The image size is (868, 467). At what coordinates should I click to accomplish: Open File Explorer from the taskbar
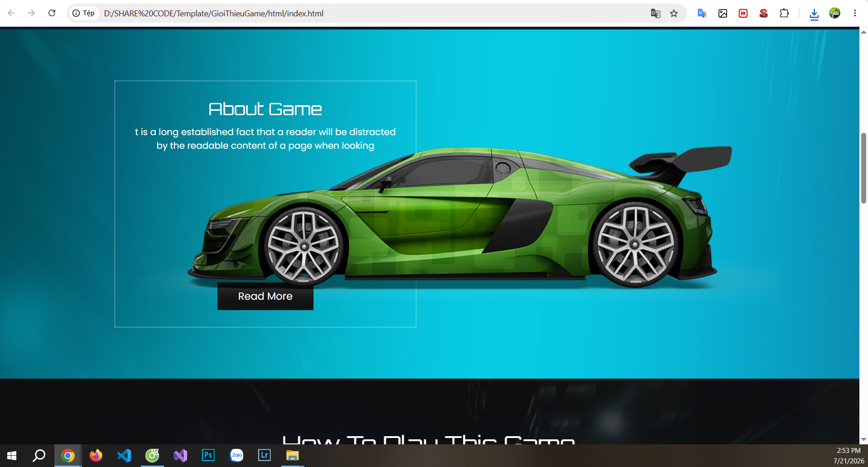293,455
